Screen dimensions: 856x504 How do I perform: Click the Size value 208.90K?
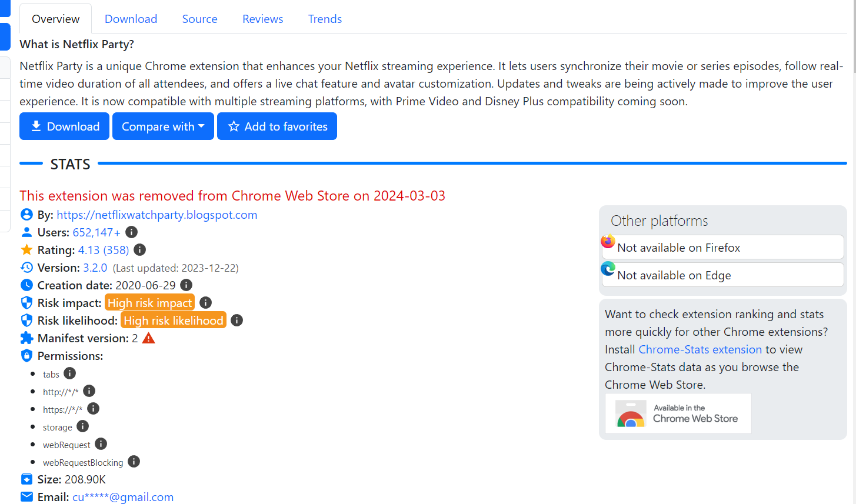pyautogui.click(x=85, y=479)
